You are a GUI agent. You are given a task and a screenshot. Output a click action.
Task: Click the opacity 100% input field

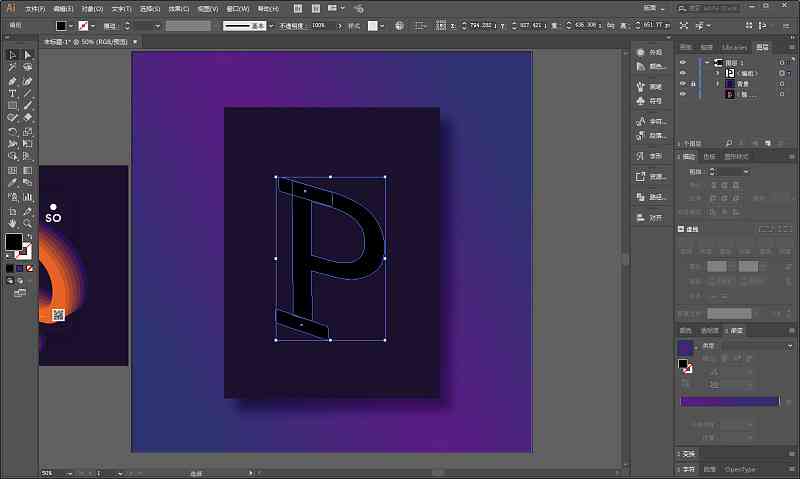321,26
